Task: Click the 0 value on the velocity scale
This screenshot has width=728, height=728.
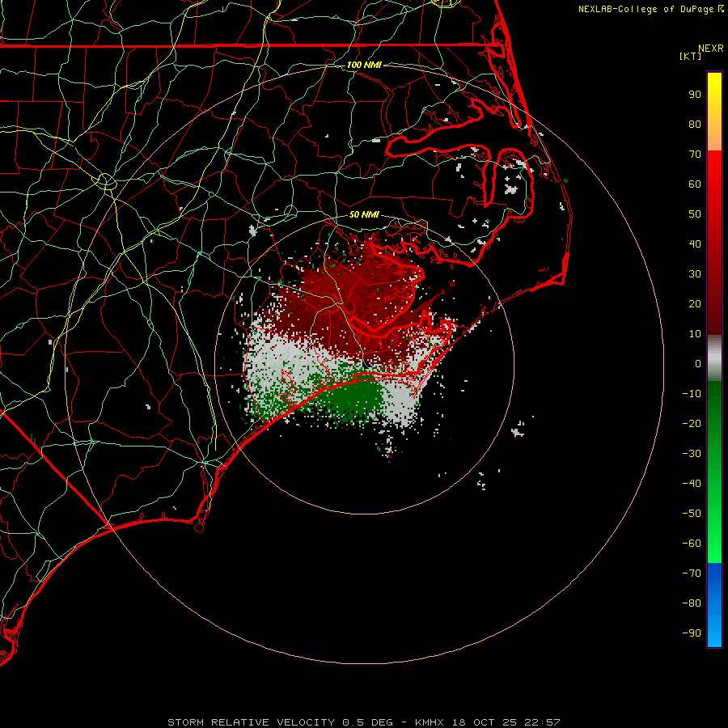Action: pyautogui.click(x=698, y=363)
